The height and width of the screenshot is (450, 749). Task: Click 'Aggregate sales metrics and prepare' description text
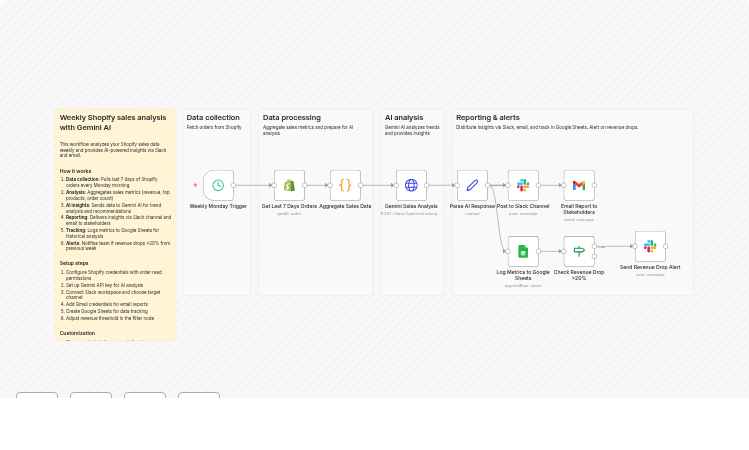coord(308,130)
